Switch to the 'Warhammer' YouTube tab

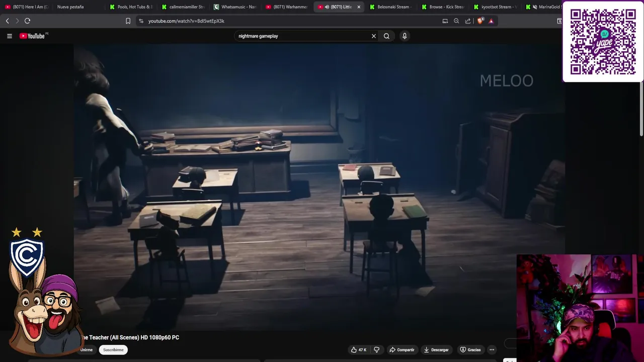coord(288,7)
